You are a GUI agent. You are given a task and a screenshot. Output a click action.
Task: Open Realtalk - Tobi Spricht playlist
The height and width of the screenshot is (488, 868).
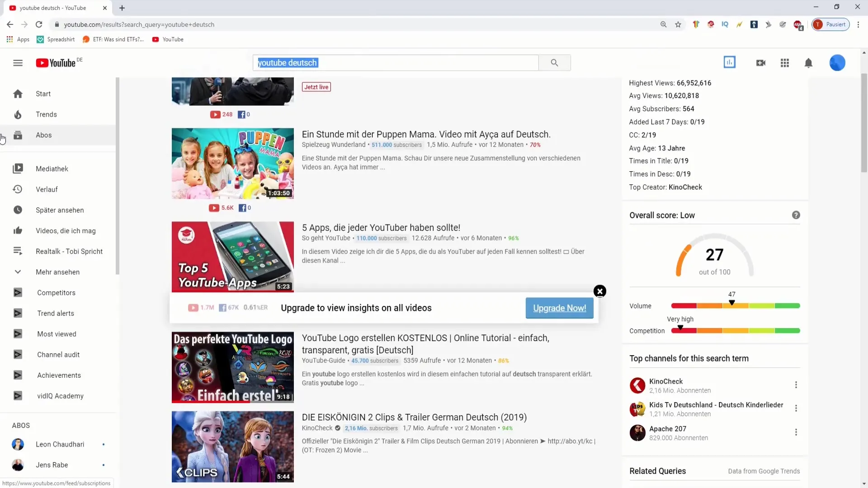point(58,251)
